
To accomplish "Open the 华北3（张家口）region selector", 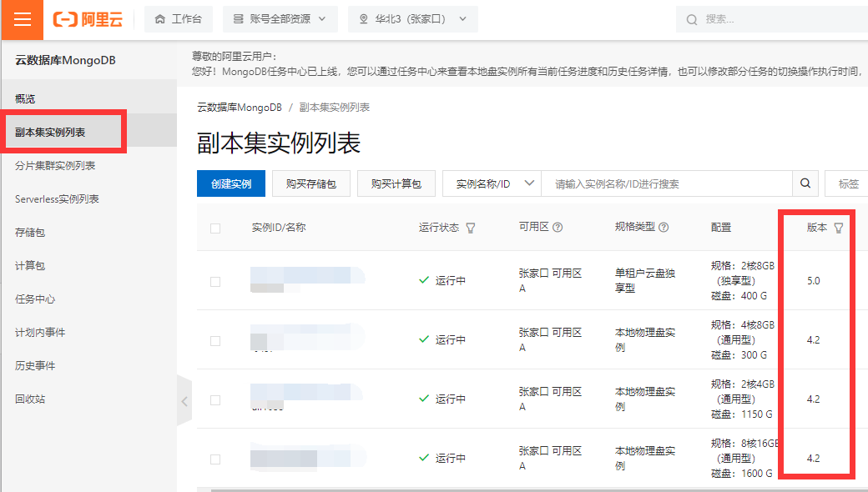I will tap(412, 19).
